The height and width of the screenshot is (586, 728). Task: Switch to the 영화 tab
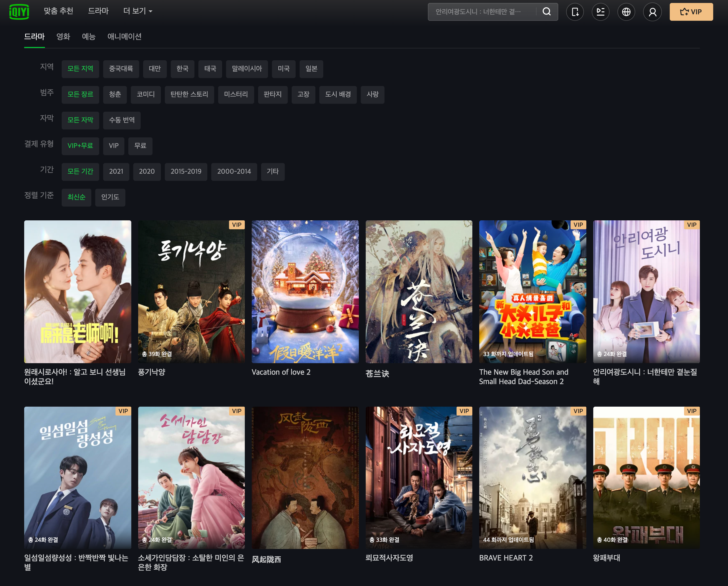[63, 37]
